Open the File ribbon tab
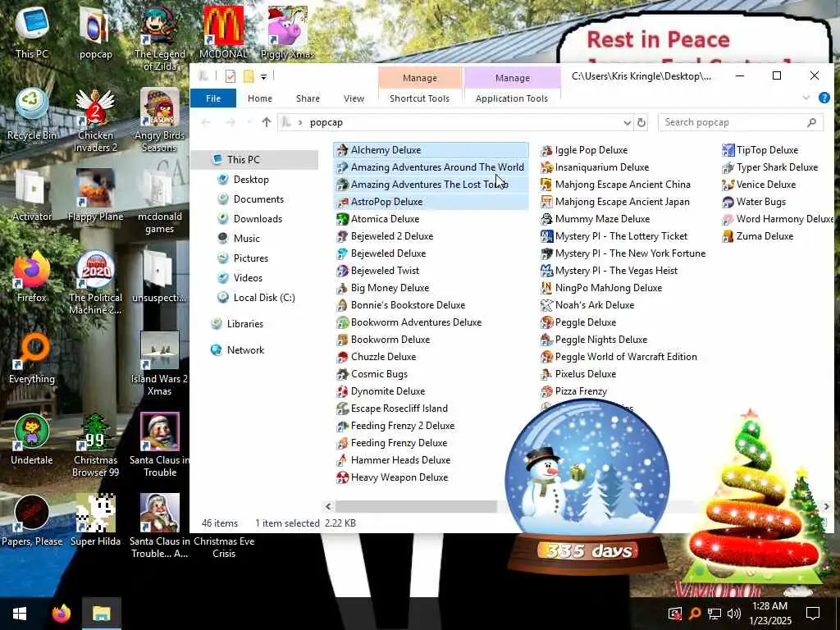This screenshot has width=840, height=630. 213,98
